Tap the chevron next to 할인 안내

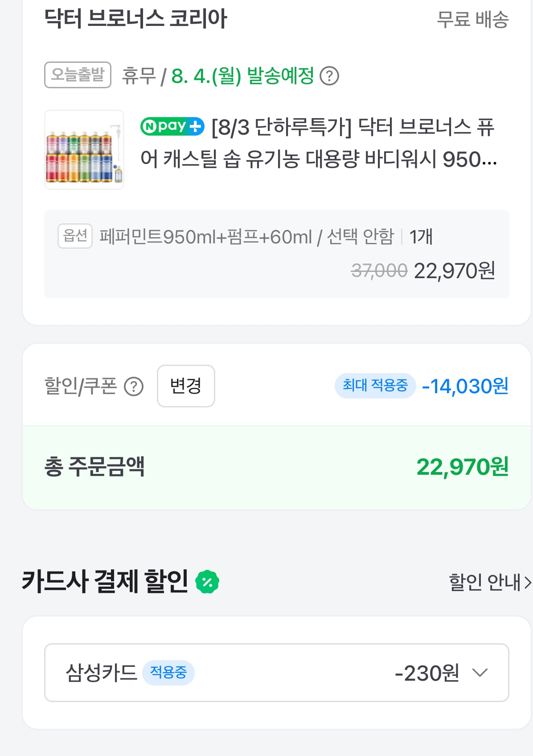pyautogui.click(x=528, y=582)
